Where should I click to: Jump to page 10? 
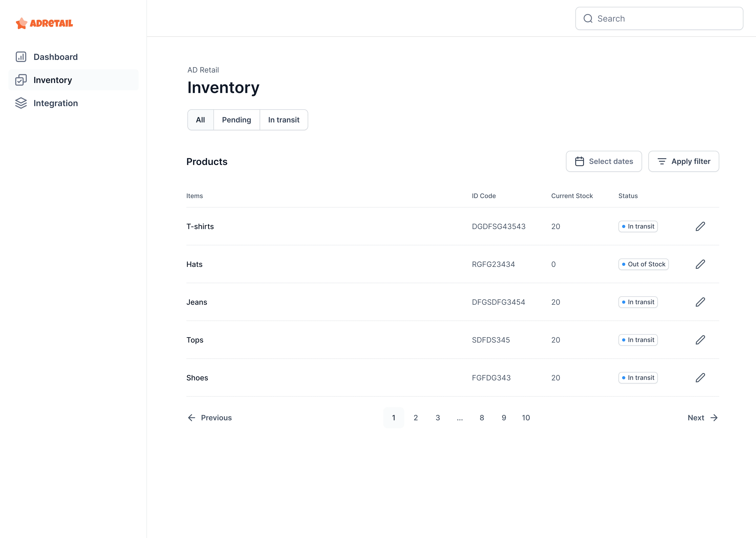526,417
